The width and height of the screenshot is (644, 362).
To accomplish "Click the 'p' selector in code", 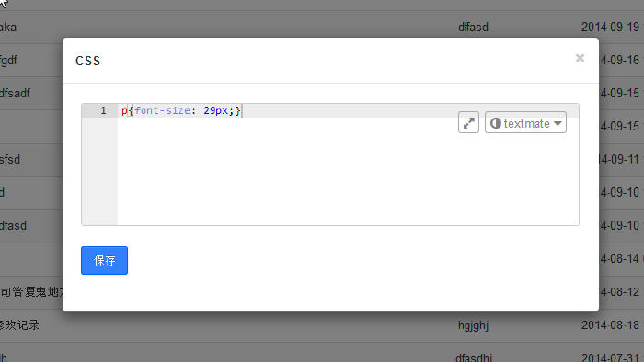I will pos(124,111).
